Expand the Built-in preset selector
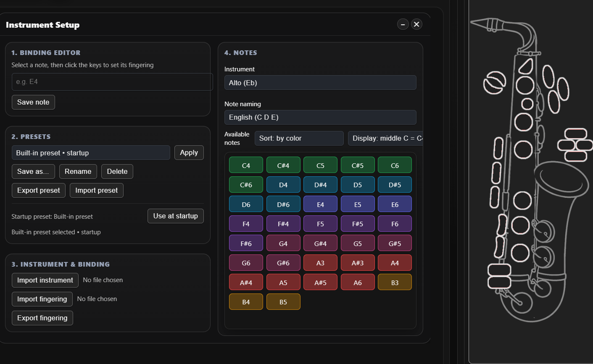The height and width of the screenshot is (364, 593). [x=91, y=153]
